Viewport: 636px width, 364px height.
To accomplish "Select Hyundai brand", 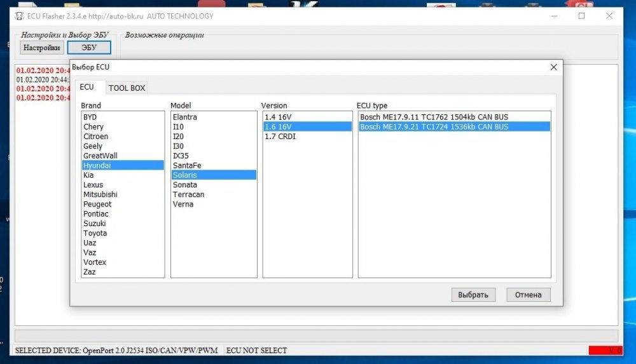I will [x=123, y=165].
